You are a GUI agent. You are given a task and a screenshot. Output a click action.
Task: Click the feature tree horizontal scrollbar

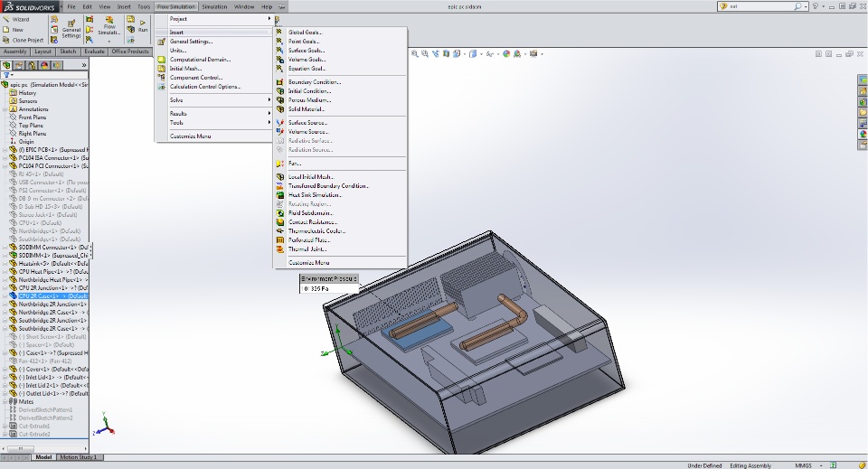click(x=44, y=448)
